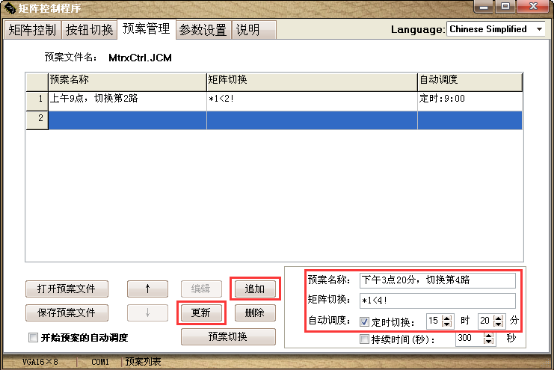This screenshot has width=555, height=371.
Task: Click the 保存预案文件 button
Action: [x=67, y=313]
